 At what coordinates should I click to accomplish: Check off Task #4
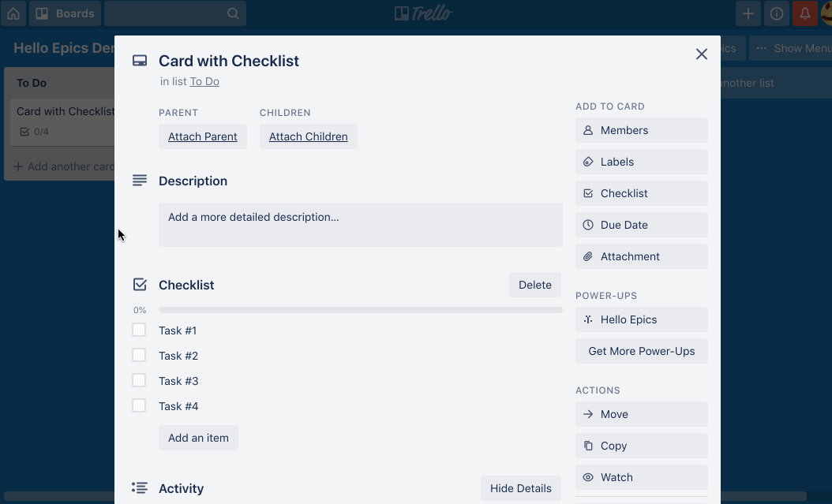click(x=139, y=405)
